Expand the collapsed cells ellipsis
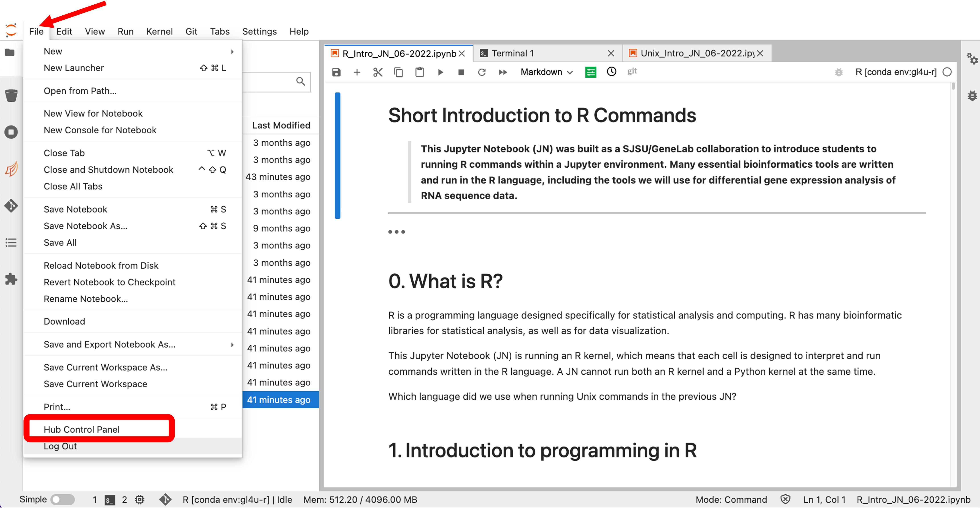Image resolution: width=980 pixels, height=508 pixels. coord(396,232)
